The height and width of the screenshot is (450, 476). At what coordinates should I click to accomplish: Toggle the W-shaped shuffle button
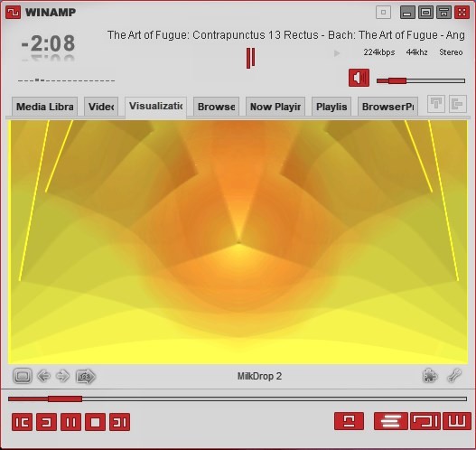[457, 421]
